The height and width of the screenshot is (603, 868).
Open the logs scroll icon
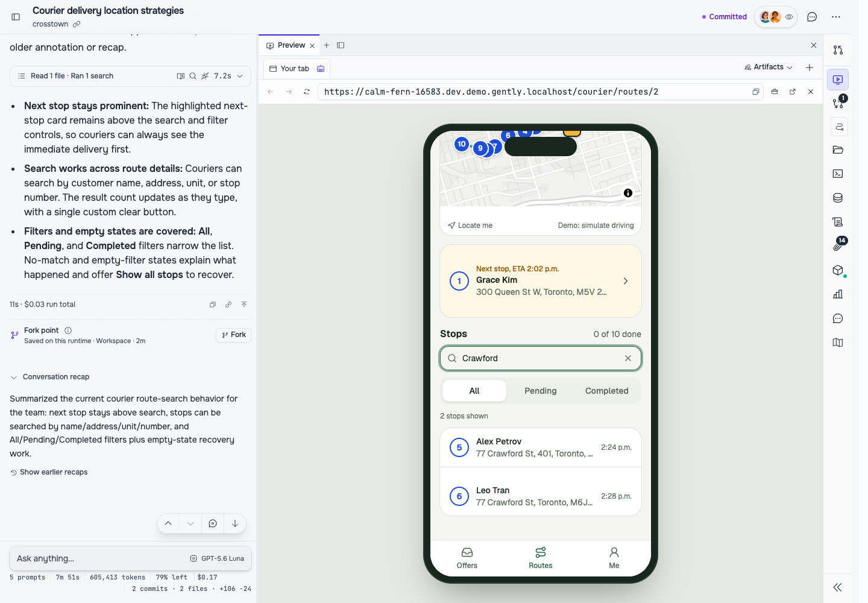click(x=838, y=222)
